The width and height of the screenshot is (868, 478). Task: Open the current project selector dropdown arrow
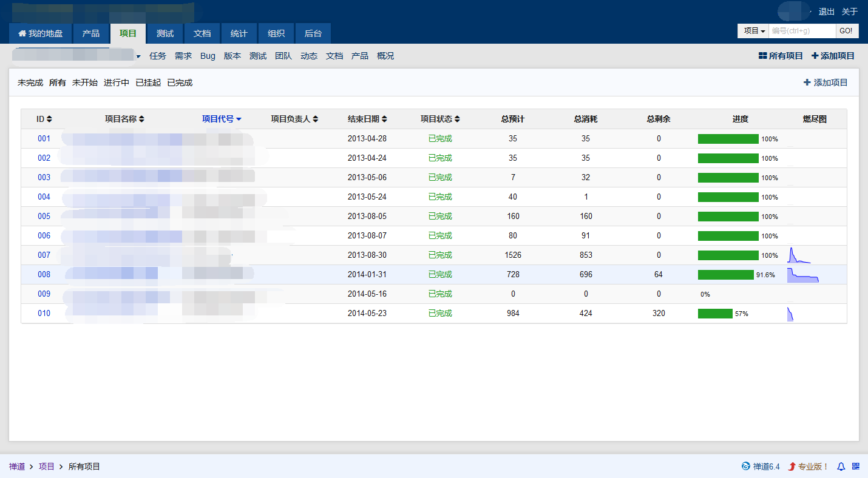click(x=138, y=56)
